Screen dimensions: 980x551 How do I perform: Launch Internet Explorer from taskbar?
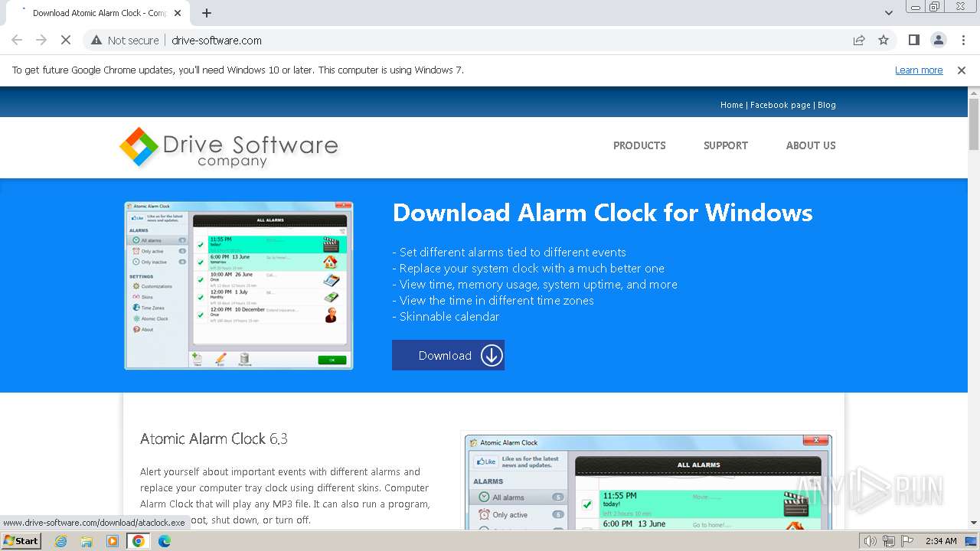(x=61, y=541)
